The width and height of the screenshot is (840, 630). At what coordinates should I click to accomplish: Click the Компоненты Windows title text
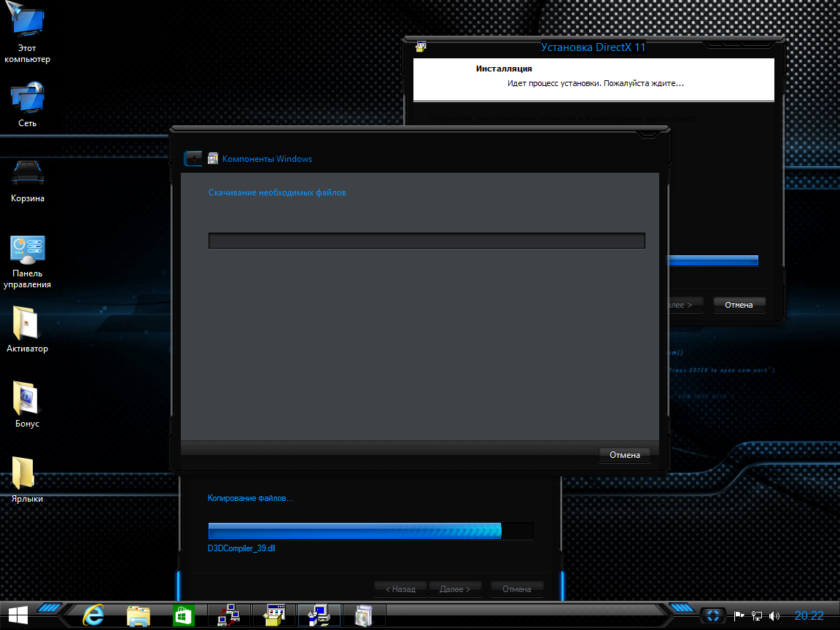267,159
